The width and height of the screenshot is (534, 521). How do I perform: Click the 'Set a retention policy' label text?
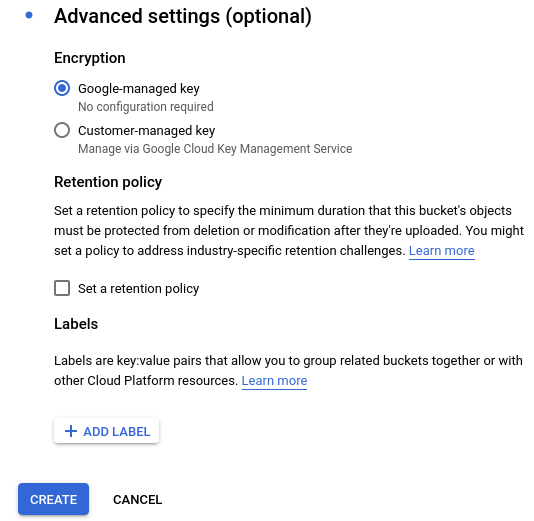pyautogui.click(x=139, y=289)
